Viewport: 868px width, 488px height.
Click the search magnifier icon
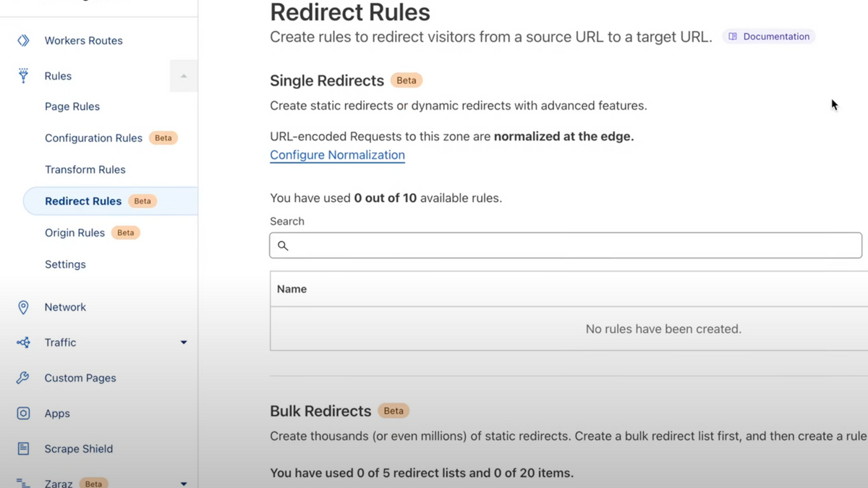[283, 245]
